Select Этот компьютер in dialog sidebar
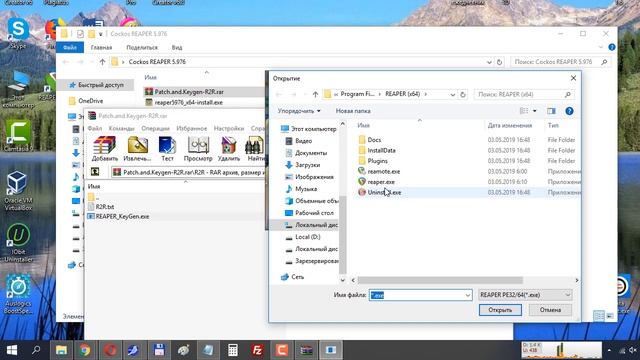 (309, 129)
